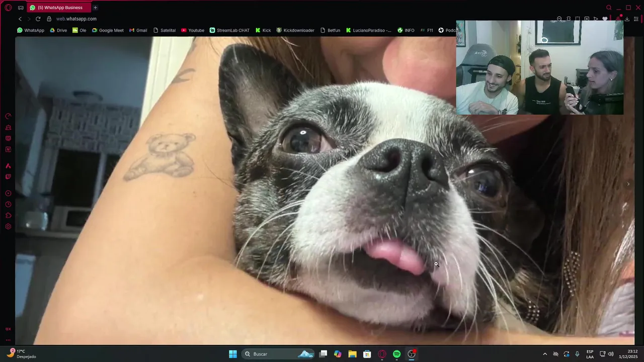Click the Buscar taskbar search box
Image resolution: width=644 pixels, height=362 pixels.
coord(279,354)
